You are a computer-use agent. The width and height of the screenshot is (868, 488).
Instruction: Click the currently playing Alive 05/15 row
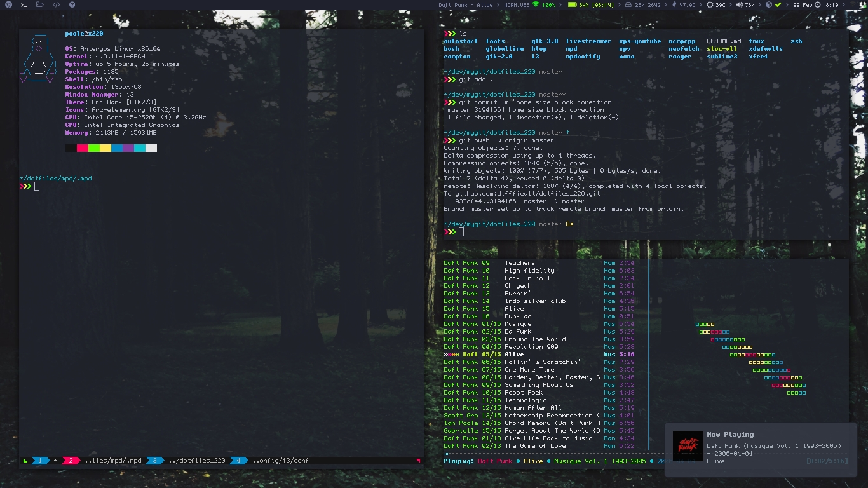[x=539, y=355]
